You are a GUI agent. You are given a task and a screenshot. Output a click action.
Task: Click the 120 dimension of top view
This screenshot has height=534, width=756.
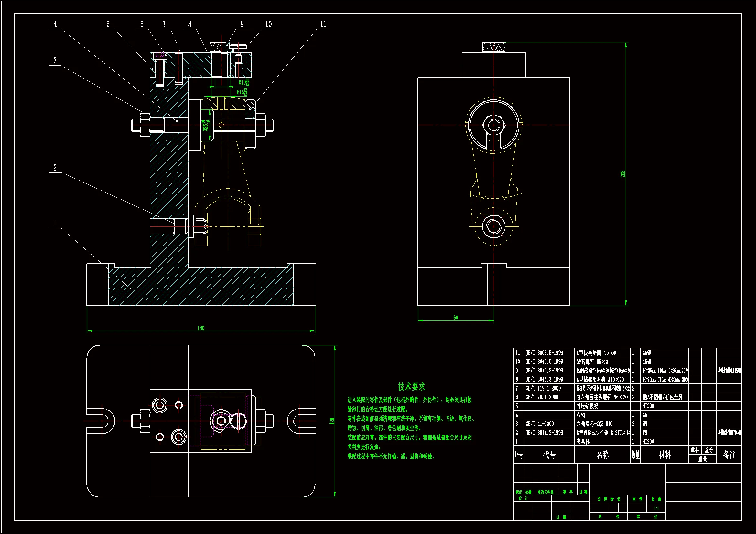click(x=332, y=421)
